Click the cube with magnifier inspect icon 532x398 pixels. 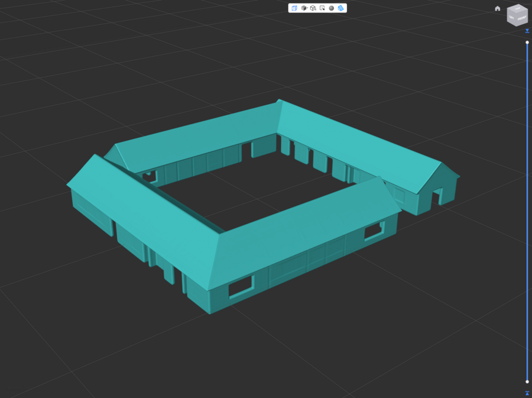click(x=313, y=8)
